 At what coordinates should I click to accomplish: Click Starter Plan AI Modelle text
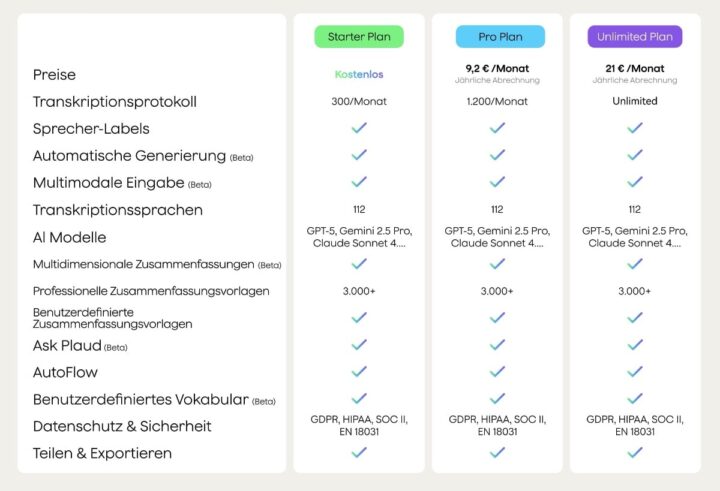359,237
